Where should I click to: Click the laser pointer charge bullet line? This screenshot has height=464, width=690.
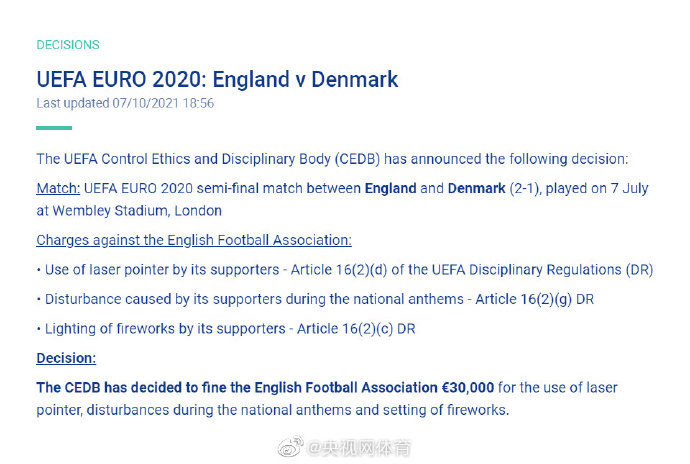click(x=345, y=270)
